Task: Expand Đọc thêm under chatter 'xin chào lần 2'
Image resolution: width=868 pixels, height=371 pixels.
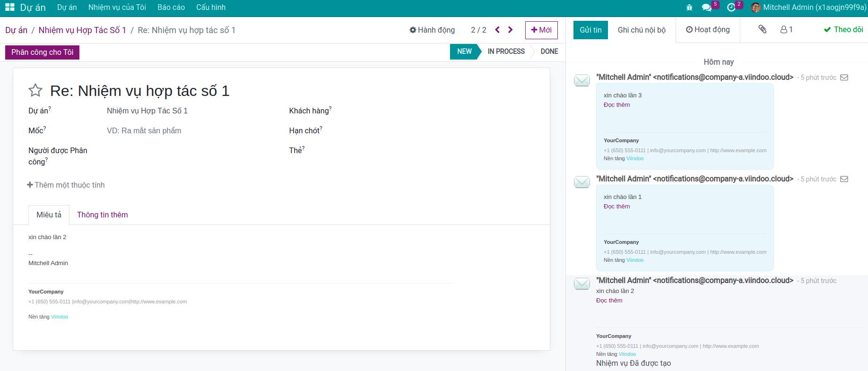Action: tap(609, 301)
